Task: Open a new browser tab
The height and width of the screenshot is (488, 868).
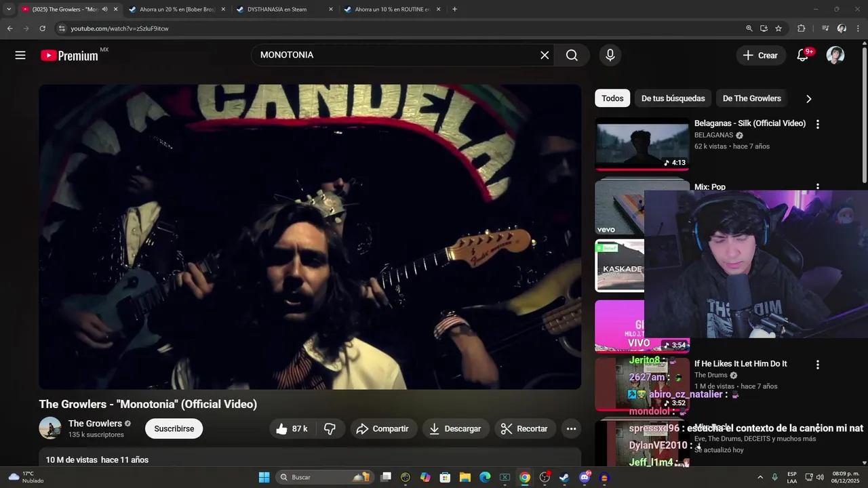Action: 454,9
